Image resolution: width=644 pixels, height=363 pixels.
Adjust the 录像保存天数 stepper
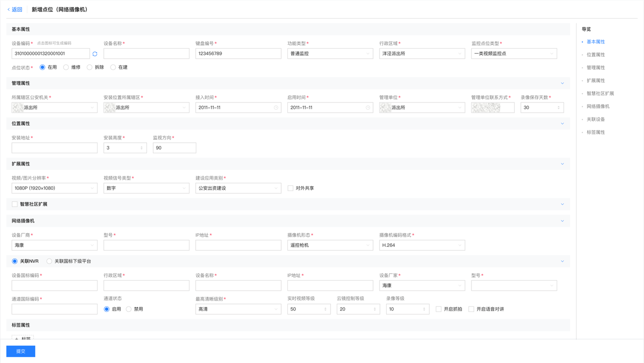(x=558, y=107)
